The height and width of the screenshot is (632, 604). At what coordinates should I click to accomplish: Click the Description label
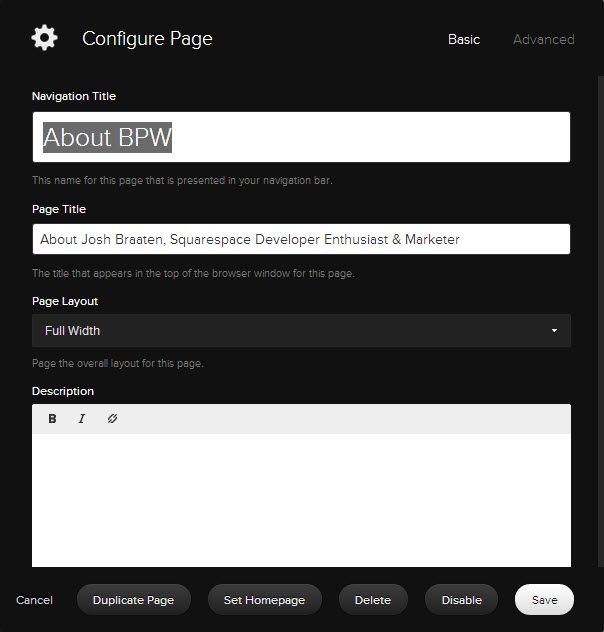coord(63,391)
